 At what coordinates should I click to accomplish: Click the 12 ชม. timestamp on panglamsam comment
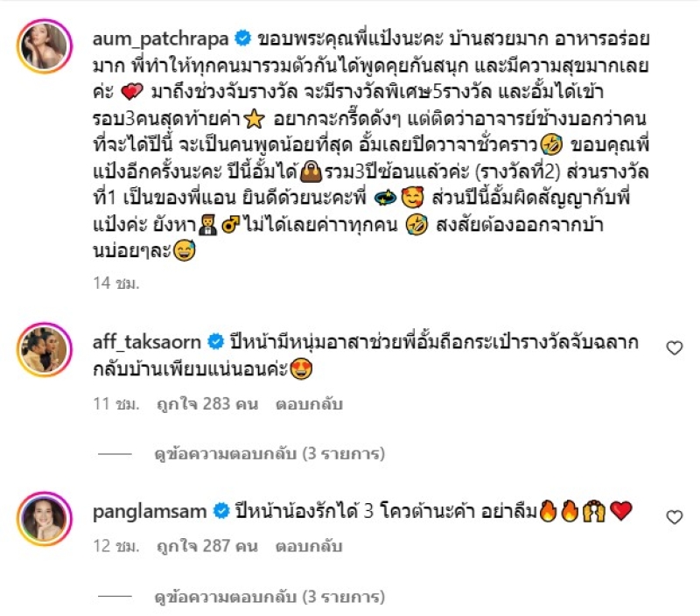click(x=116, y=546)
